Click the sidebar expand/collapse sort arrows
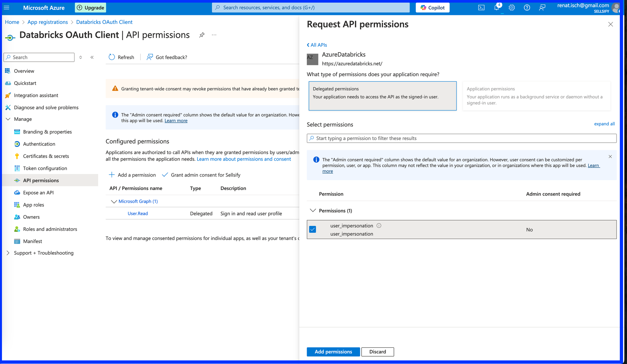The image size is (627, 364). pyautogui.click(x=81, y=57)
